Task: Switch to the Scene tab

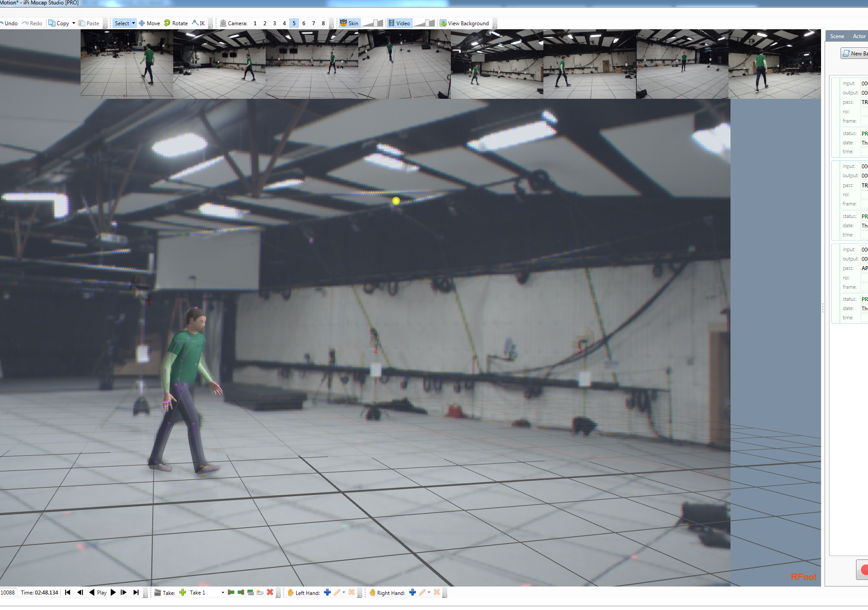Action: [837, 36]
